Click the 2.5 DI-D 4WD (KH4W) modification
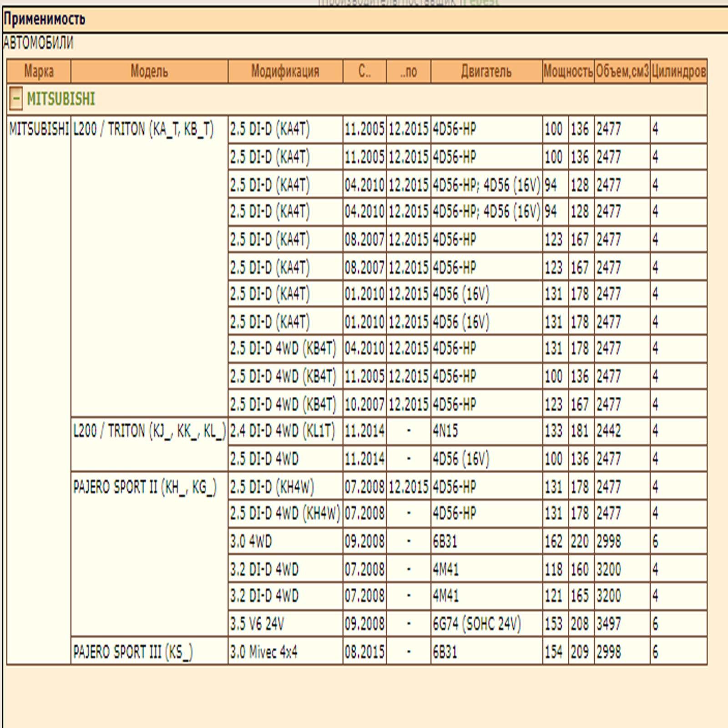Image resolution: width=728 pixels, height=728 pixels. tap(285, 514)
